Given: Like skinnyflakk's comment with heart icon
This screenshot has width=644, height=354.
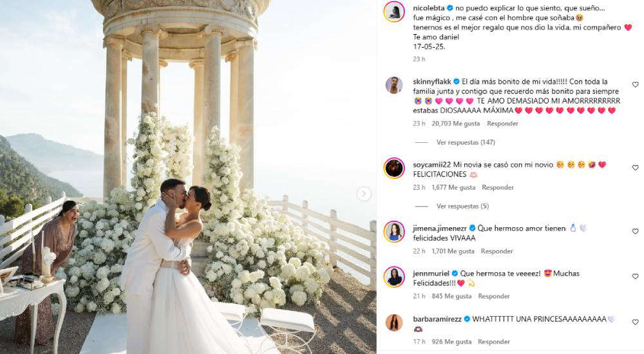Looking at the screenshot, I should [x=636, y=84].
